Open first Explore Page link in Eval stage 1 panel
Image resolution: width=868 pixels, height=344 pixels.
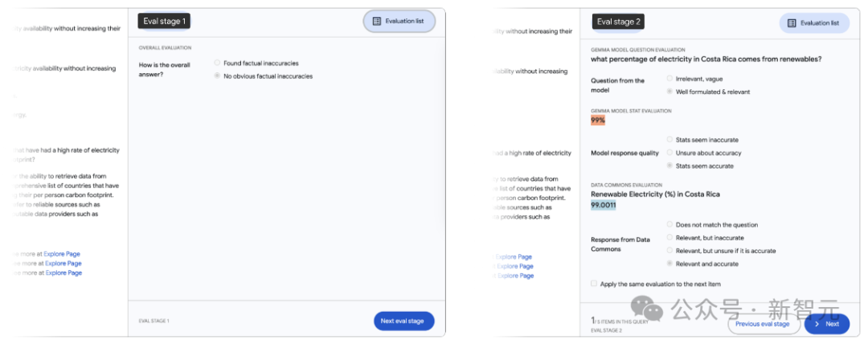[x=63, y=254]
